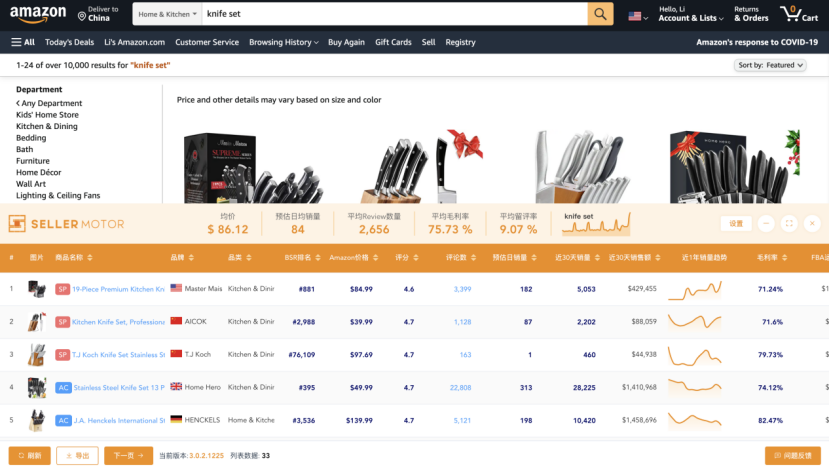Sort table by BSR排名 column header
Image resolution: width=829 pixels, height=469 pixels.
298,257
